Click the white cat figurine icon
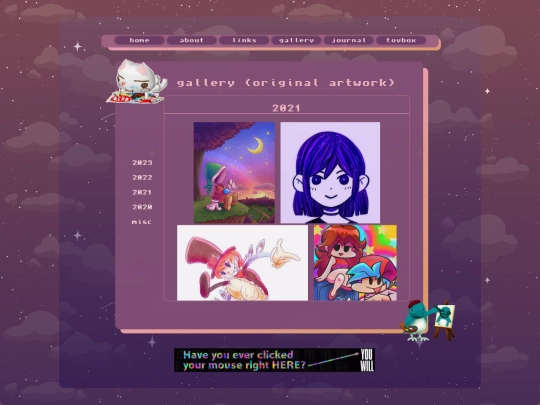Viewport: 540px width, 405px height. (x=136, y=82)
